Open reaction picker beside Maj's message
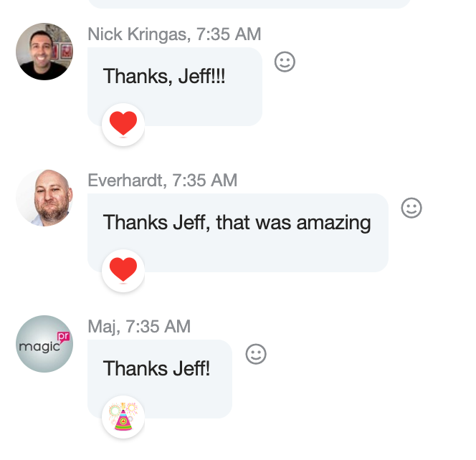The image size is (476, 460). click(x=256, y=354)
